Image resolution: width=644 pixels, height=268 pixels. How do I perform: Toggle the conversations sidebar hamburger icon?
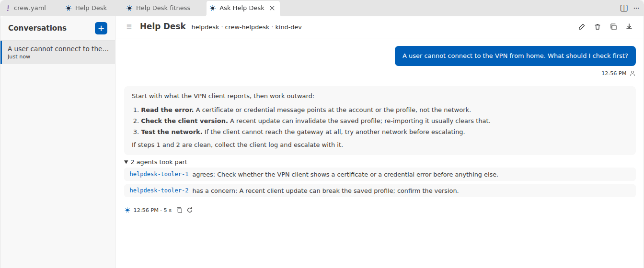coord(129,27)
